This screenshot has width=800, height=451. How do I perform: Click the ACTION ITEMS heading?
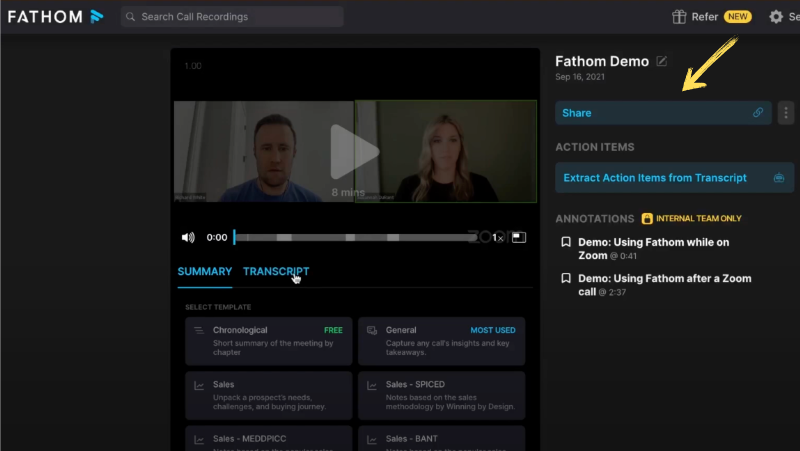click(595, 147)
